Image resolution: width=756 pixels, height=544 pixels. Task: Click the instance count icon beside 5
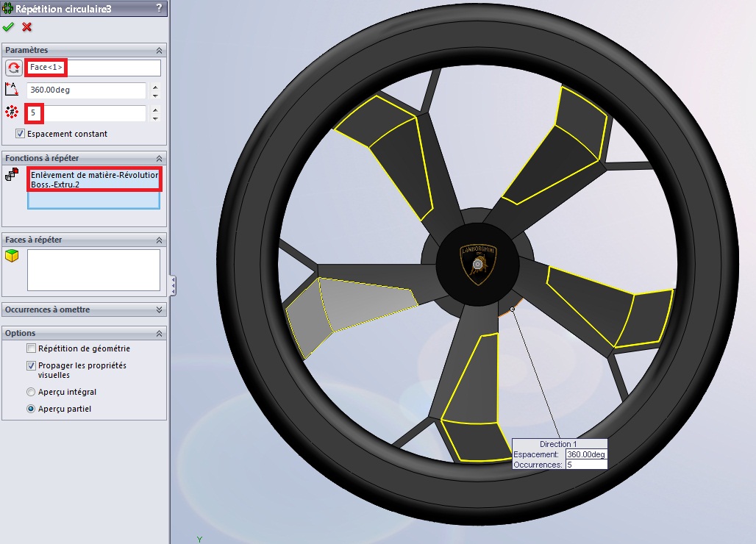pyautogui.click(x=12, y=113)
